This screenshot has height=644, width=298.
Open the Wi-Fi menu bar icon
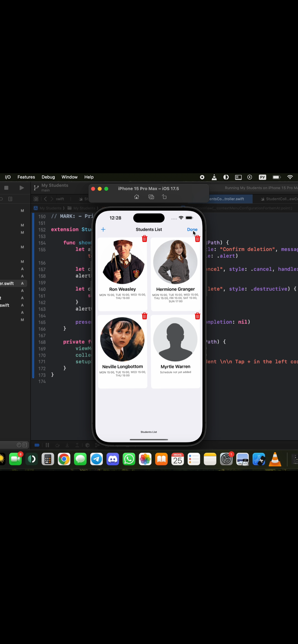click(x=290, y=177)
